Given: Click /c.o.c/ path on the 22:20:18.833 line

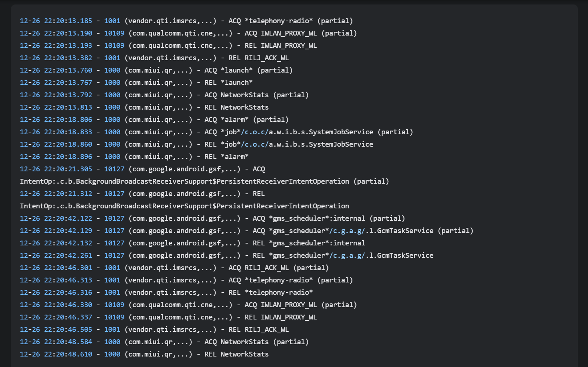Looking at the screenshot, I should pos(255,132).
